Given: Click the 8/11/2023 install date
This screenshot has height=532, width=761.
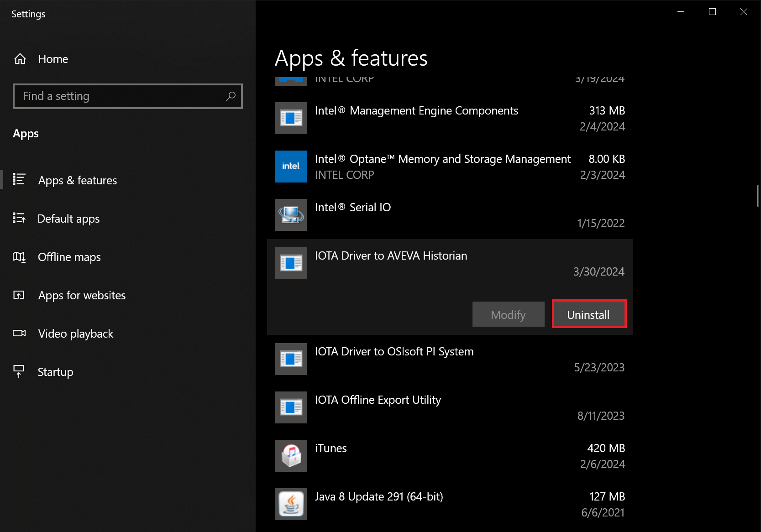Looking at the screenshot, I should pyautogui.click(x=601, y=416).
